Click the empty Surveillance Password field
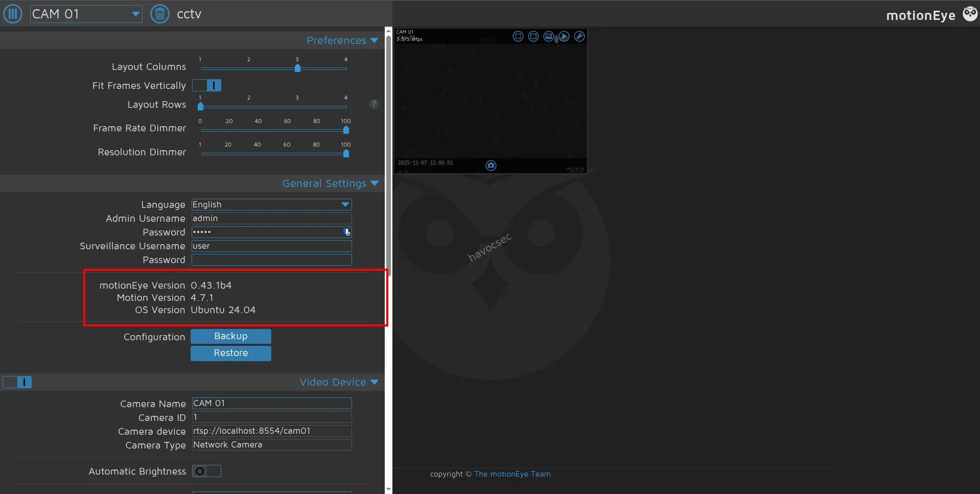The image size is (980, 494). [x=272, y=260]
